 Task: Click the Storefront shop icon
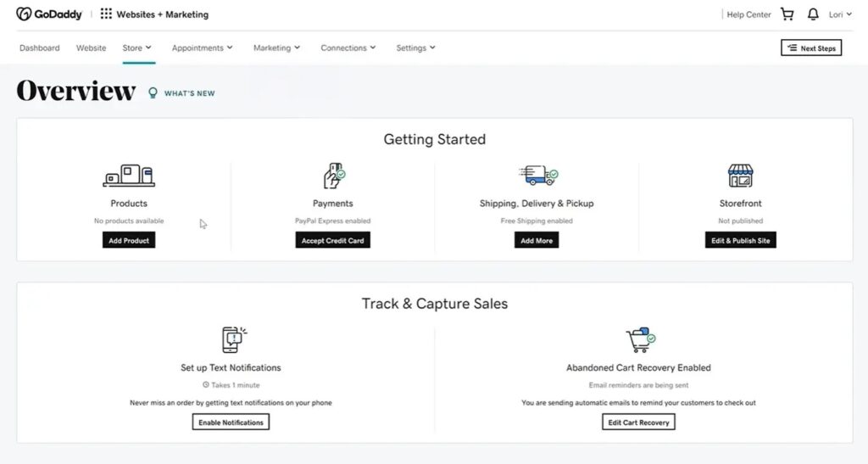point(741,176)
